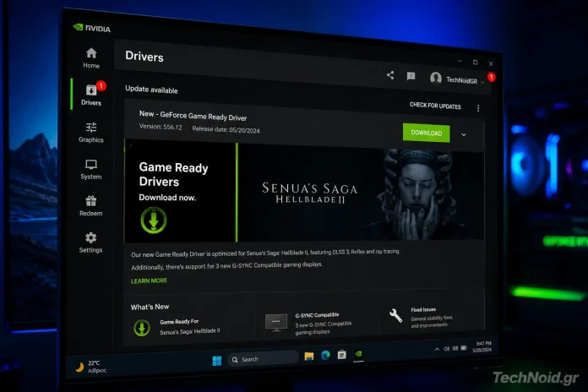Open File Explorer from the taskbar
Image resolution: width=588 pixels, height=392 pixels.
[x=309, y=356]
